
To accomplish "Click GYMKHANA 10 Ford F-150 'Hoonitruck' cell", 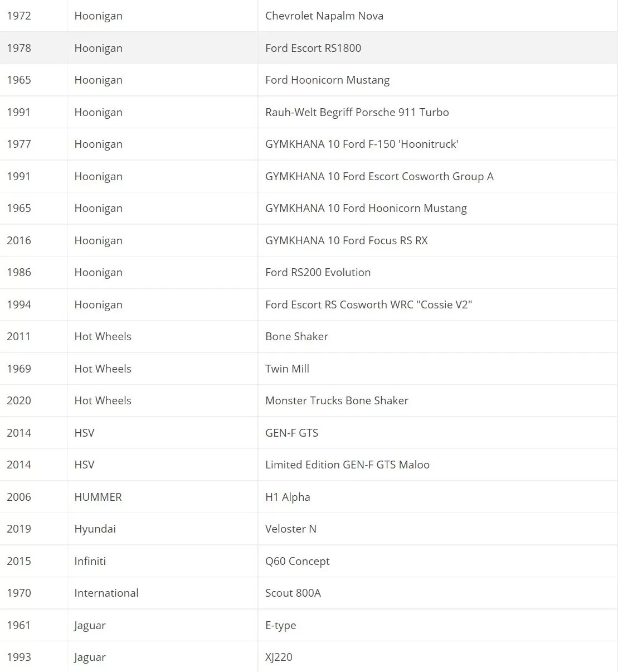I will point(437,144).
